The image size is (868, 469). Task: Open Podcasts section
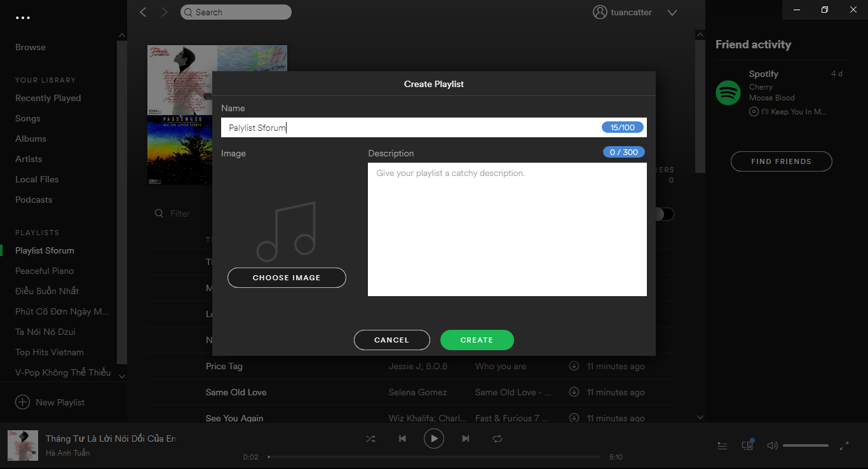tap(34, 200)
